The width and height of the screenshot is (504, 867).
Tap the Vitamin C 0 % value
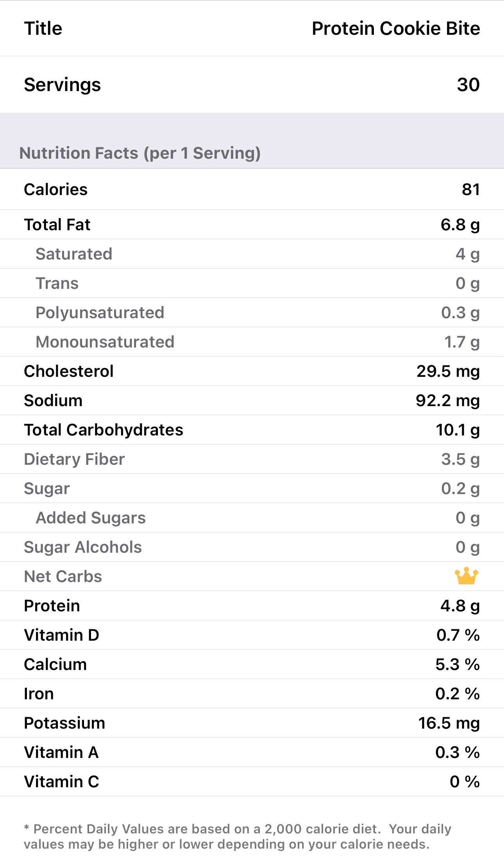click(x=465, y=781)
